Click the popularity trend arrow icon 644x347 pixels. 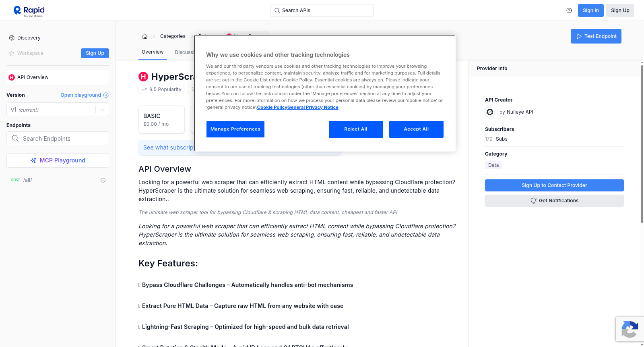(144, 89)
